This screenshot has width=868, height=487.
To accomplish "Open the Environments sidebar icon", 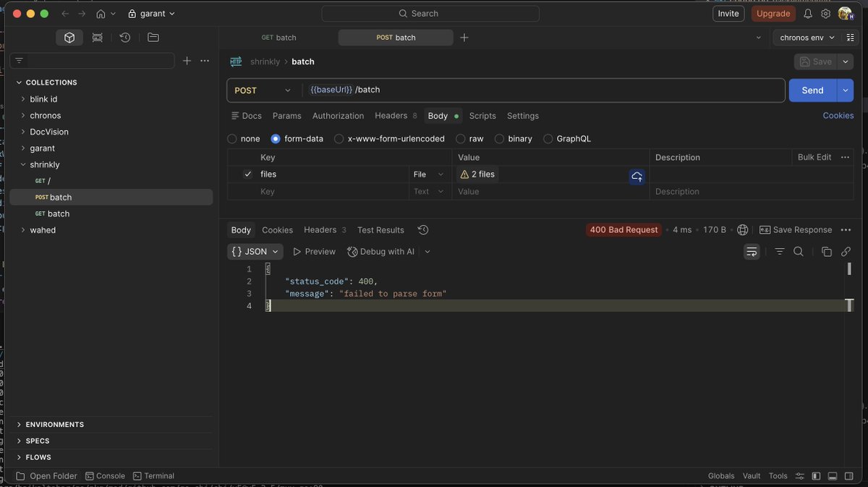I will tap(97, 38).
